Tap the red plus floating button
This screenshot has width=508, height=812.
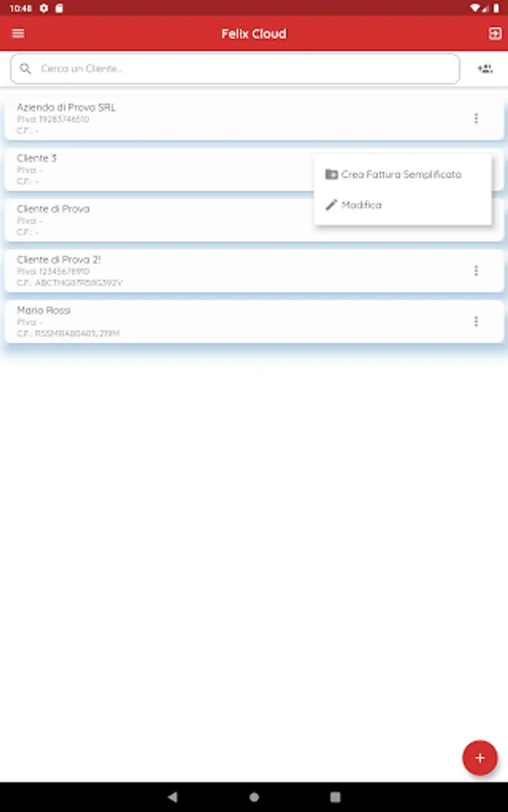480,758
